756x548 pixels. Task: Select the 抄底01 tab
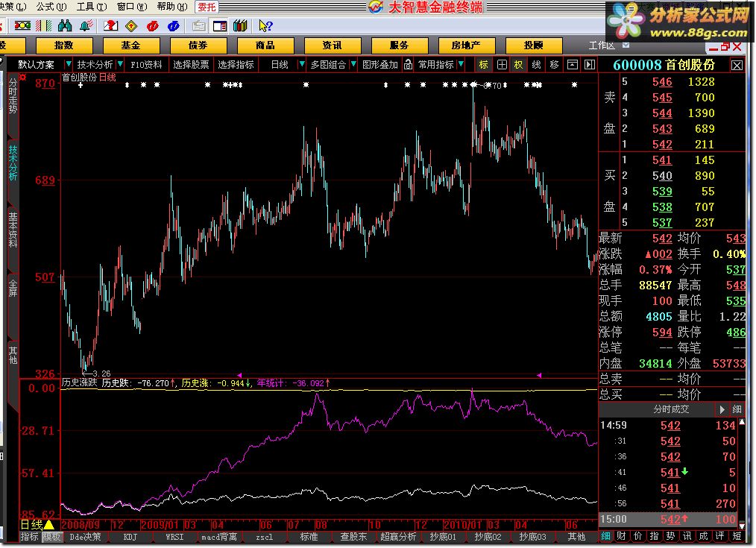point(443,537)
